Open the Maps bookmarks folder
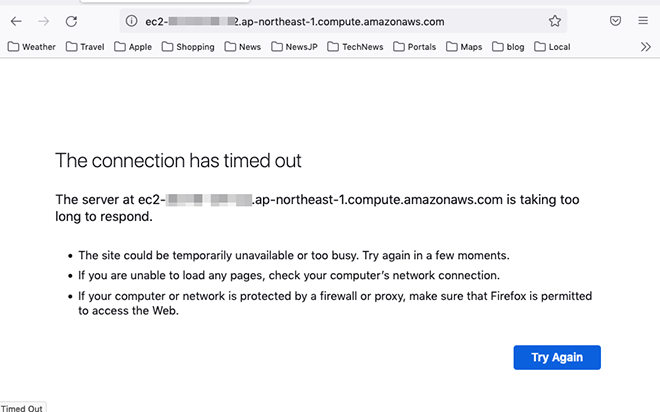 pos(464,47)
